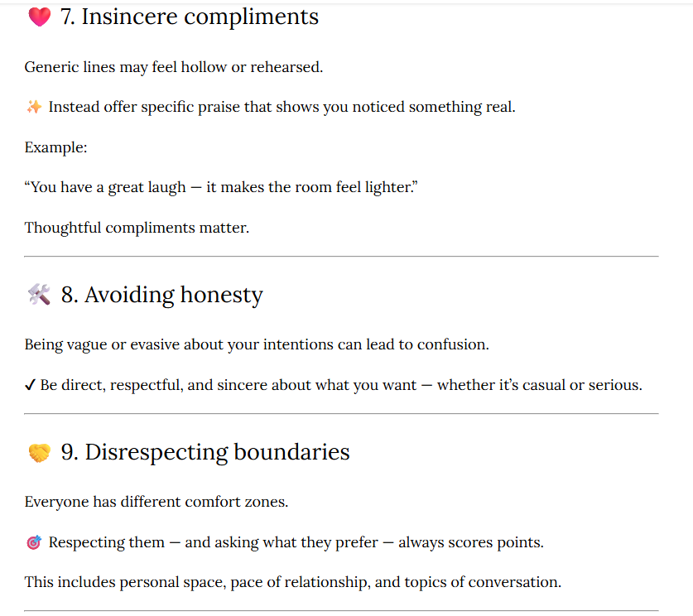693x616 pixels.
Task: Select the "8. Avoiding honesty" heading
Action: coord(161,295)
